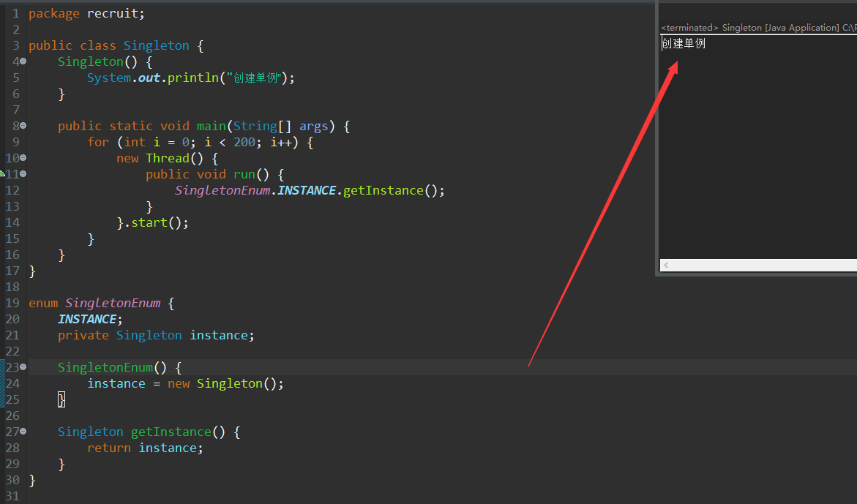
Task: Click the console's horizontal scrollbar track
Action: (x=758, y=266)
